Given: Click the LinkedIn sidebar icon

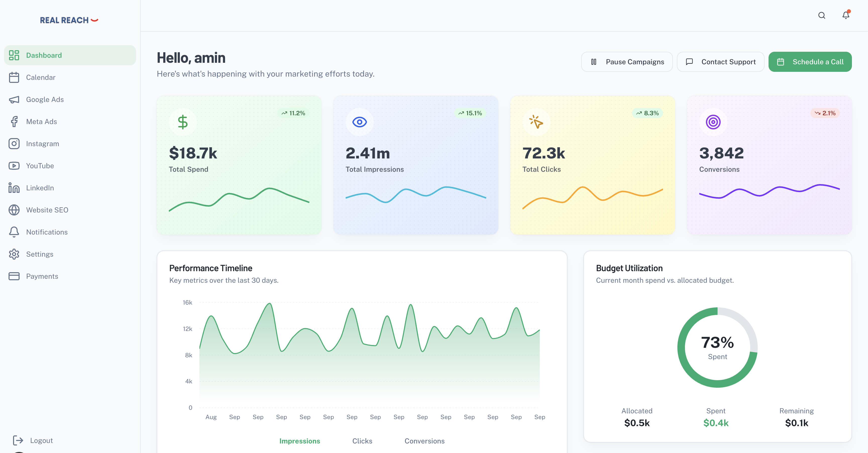Looking at the screenshot, I should (x=14, y=188).
